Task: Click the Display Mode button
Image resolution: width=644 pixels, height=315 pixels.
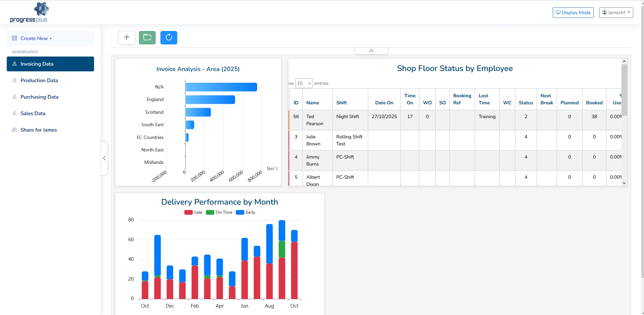Action: [x=573, y=12]
